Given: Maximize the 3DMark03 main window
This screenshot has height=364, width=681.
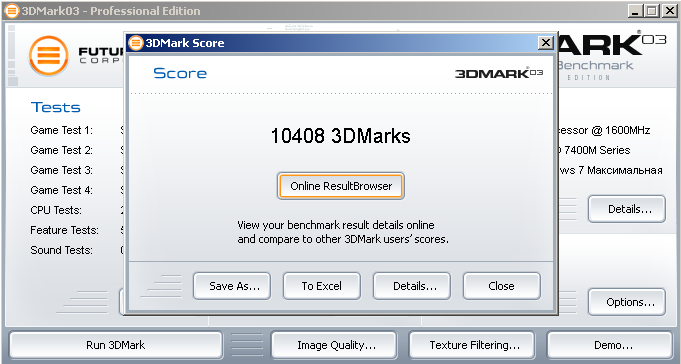Looking at the screenshot, I should pyautogui.click(x=651, y=11).
